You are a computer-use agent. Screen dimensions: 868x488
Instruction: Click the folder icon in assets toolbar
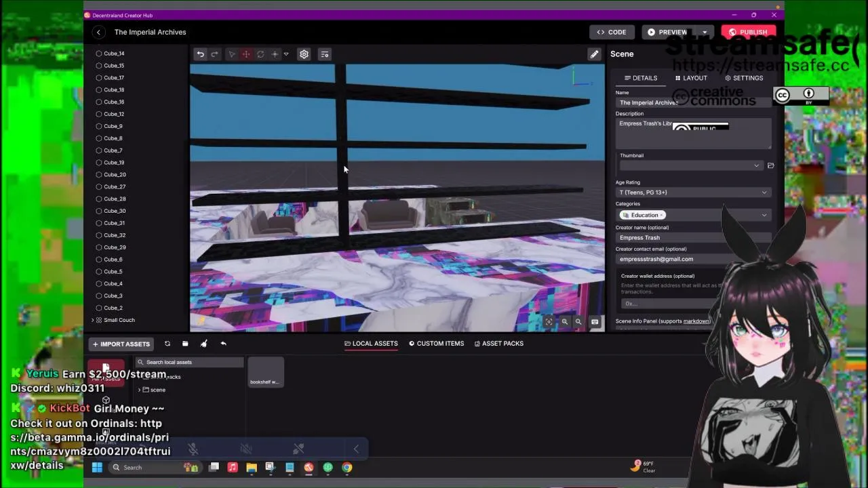point(185,344)
